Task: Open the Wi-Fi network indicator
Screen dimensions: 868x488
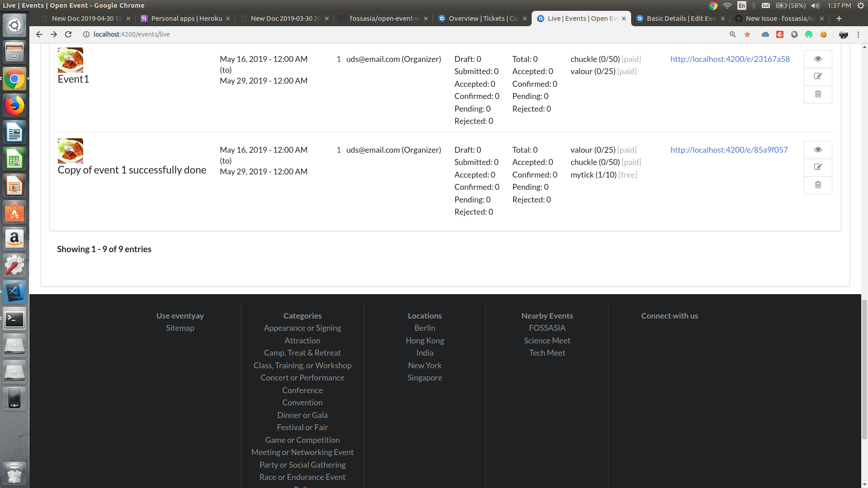Action: [727, 5]
